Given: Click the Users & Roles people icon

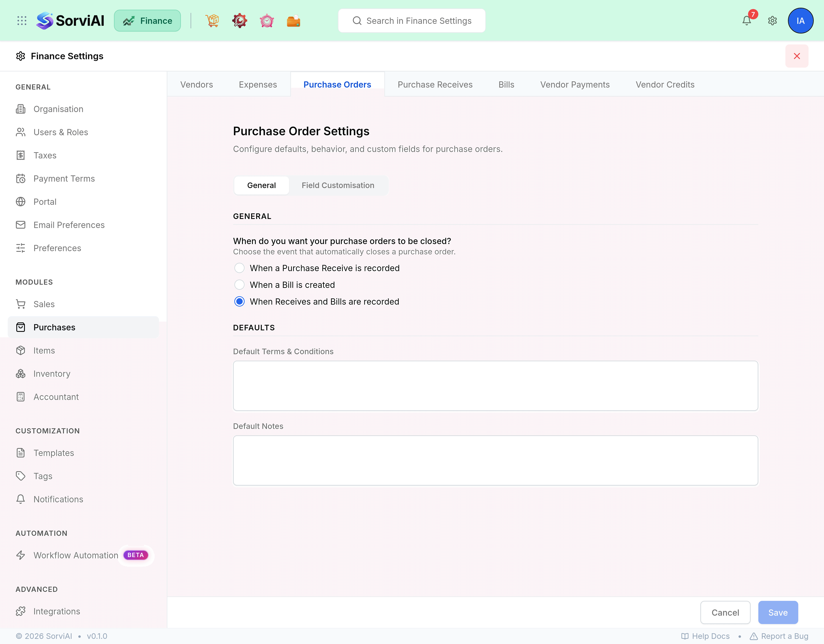Looking at the screenshot, I should click(21, 132).
